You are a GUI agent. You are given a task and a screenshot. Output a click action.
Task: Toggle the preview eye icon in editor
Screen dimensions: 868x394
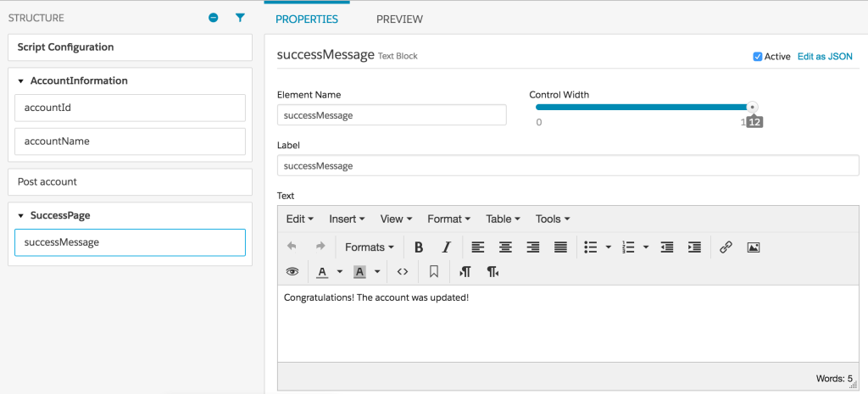(x=292, y=272)
